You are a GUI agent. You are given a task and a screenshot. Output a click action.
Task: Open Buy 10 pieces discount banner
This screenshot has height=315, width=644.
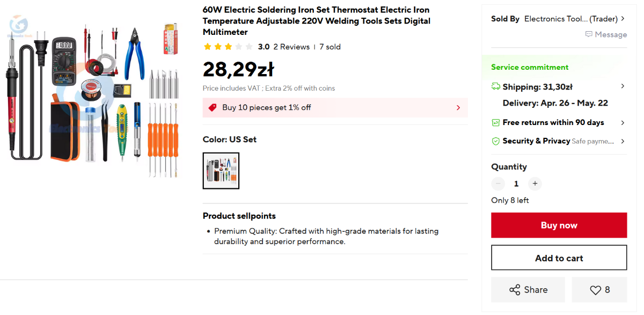click(335, 107)
